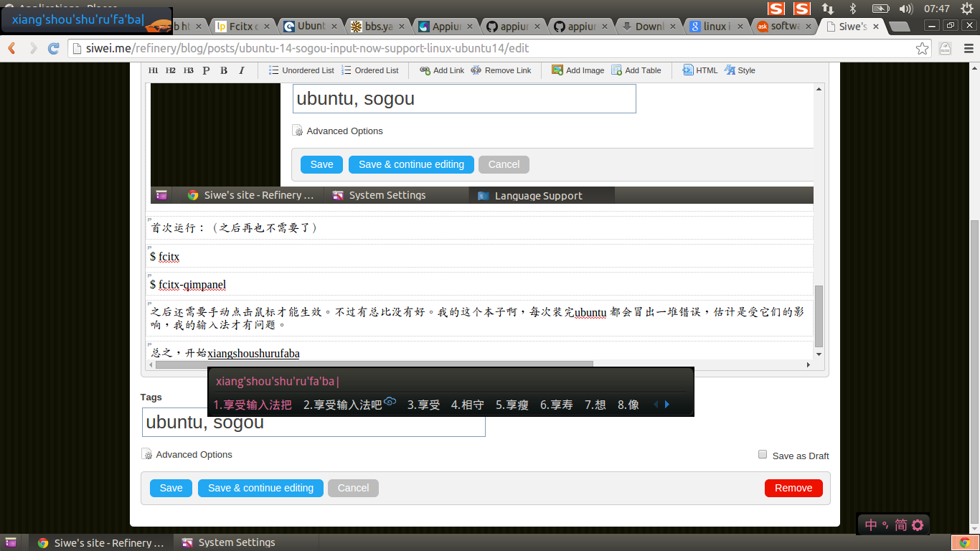Image resolution: width=980 pixels, height=551 pixels.
Task: Toggle simplified Chinese in Sogou panel
Action: coord(899,524)
